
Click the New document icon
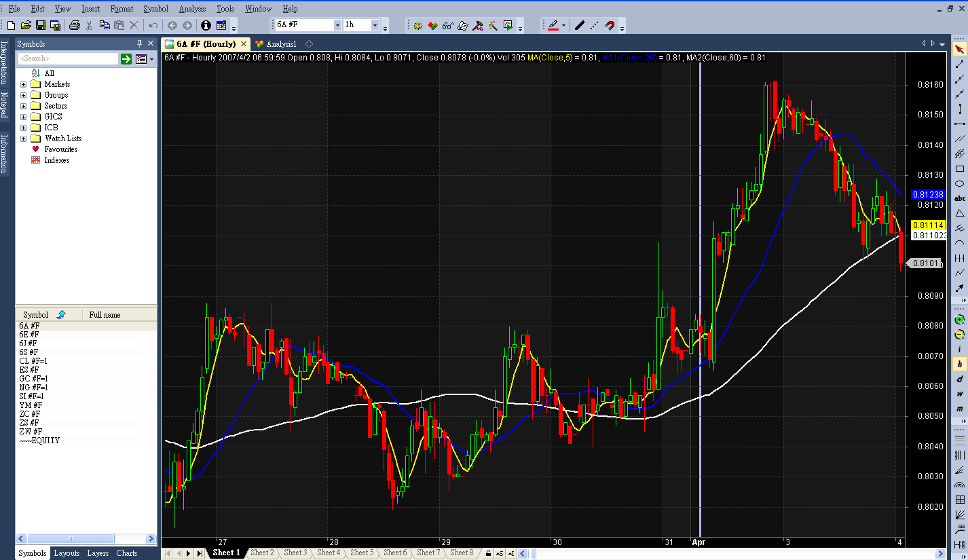pyautogui.click(x=11, y=25)
